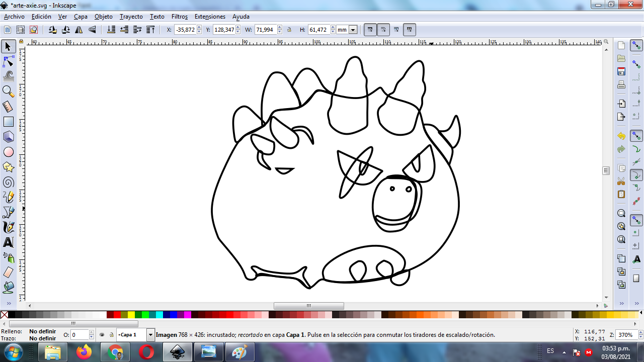Viewport: 644px width, 362px height.
Task: Rotate selection 90° counter-clockwise
Action: pos(53,30)
